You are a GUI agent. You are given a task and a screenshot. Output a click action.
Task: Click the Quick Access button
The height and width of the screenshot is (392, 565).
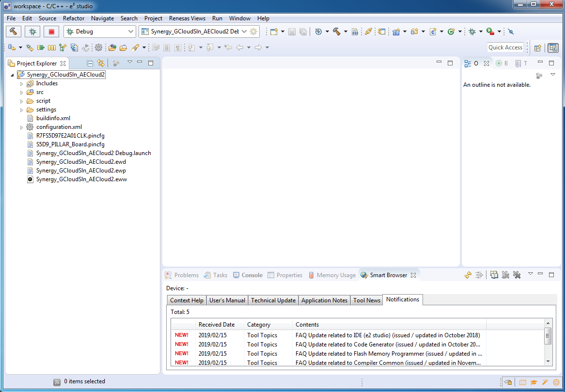coord(505,47)
